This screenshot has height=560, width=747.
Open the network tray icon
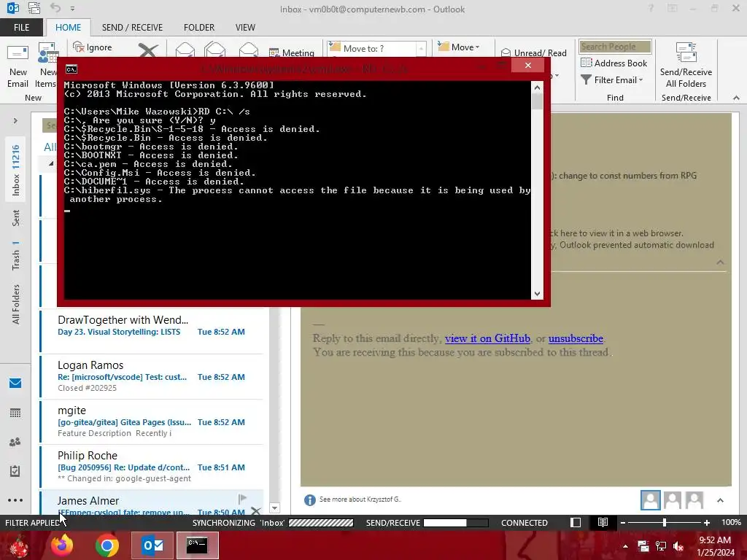[x=661, y=546]
